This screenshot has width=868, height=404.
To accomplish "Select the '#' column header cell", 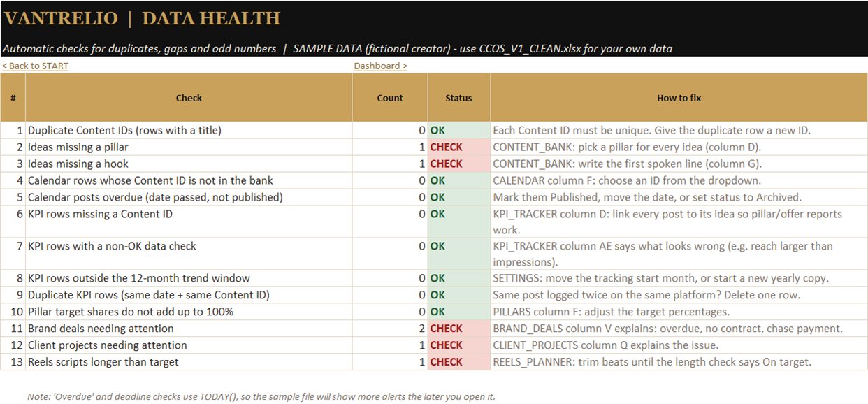I will pyautogui.click(x=13, y=98).
